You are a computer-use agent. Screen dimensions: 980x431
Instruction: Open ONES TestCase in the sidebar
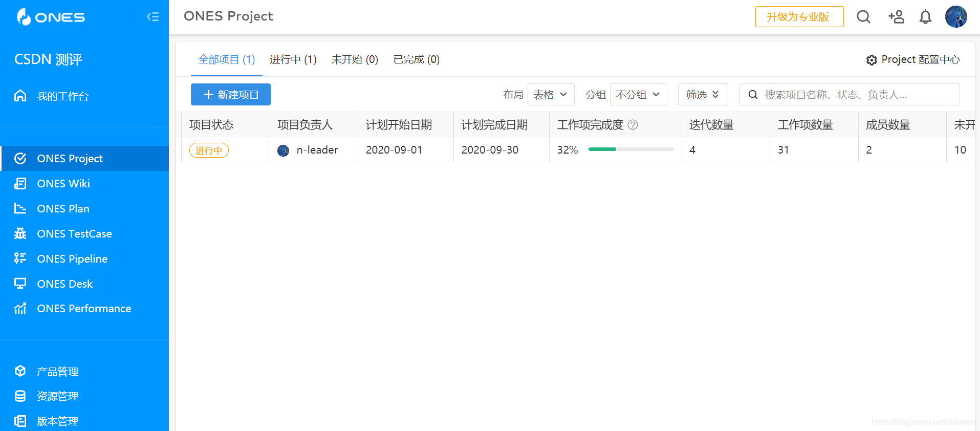click(x=84, y=233)
